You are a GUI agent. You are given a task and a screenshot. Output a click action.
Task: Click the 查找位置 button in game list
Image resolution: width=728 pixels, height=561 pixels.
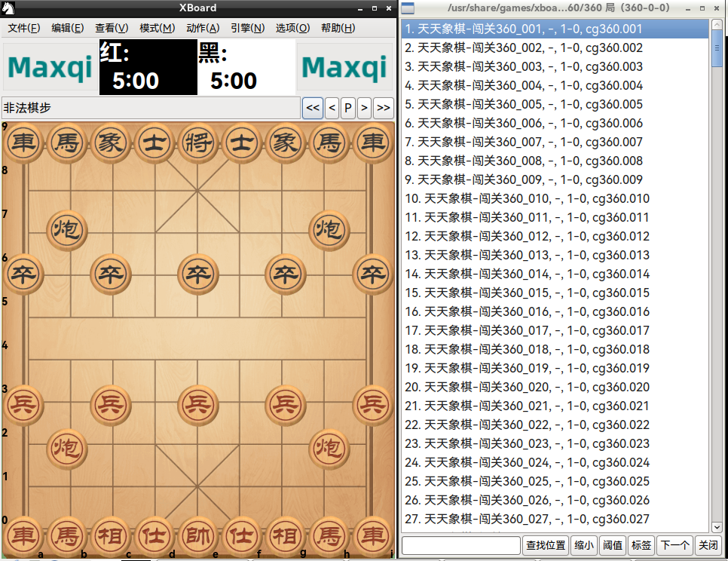[x=546, y=545]
